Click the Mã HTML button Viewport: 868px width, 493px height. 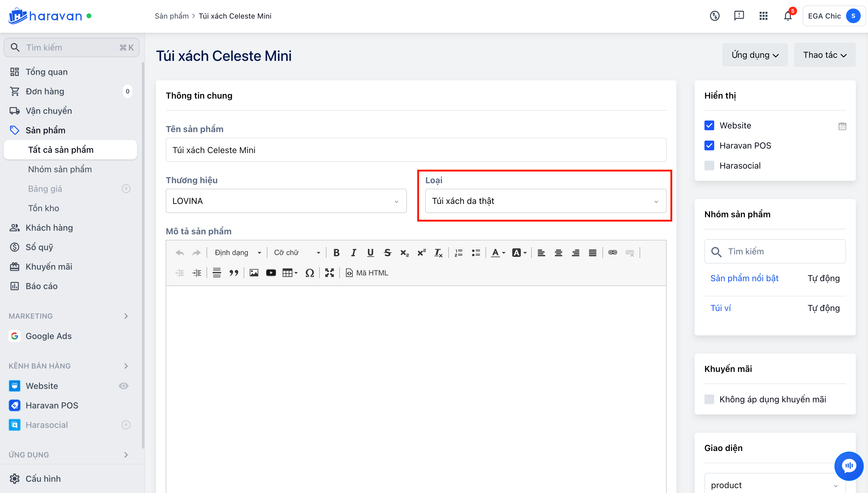click(x=367, y=273)
